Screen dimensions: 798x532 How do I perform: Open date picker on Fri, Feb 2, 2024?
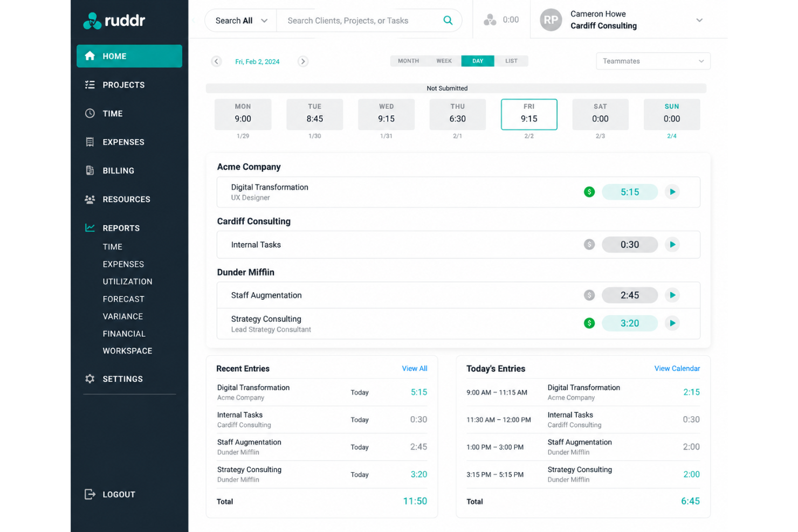tap(257, 61)
